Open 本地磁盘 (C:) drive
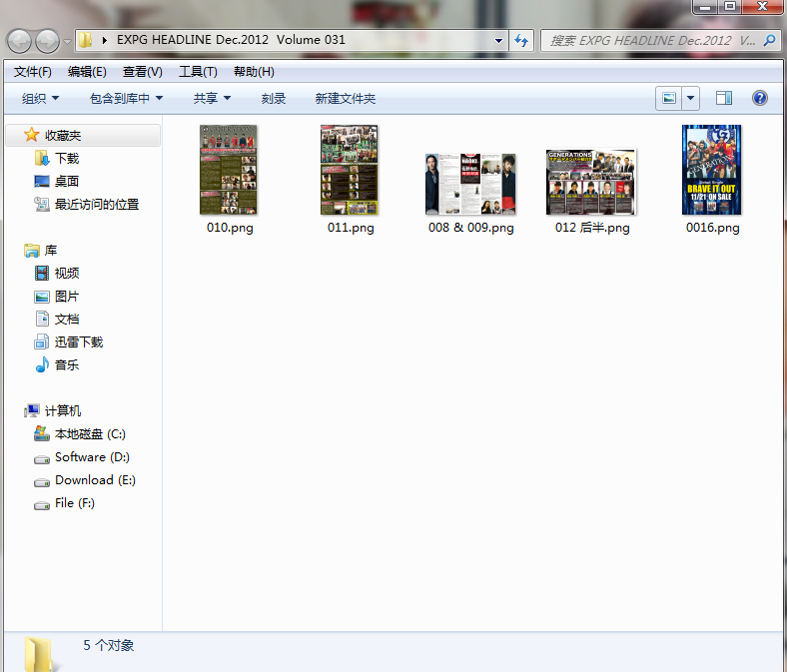787x672 pixels. tap(90, 434)
